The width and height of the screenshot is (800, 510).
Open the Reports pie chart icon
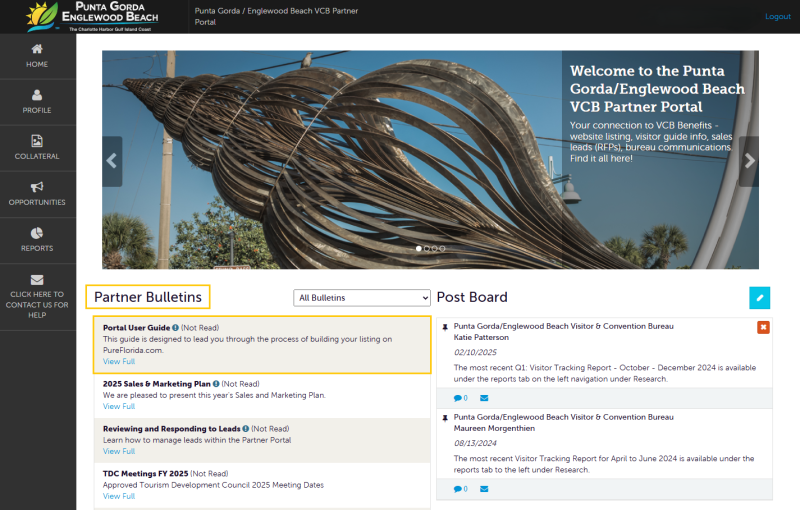coord(37,233)
